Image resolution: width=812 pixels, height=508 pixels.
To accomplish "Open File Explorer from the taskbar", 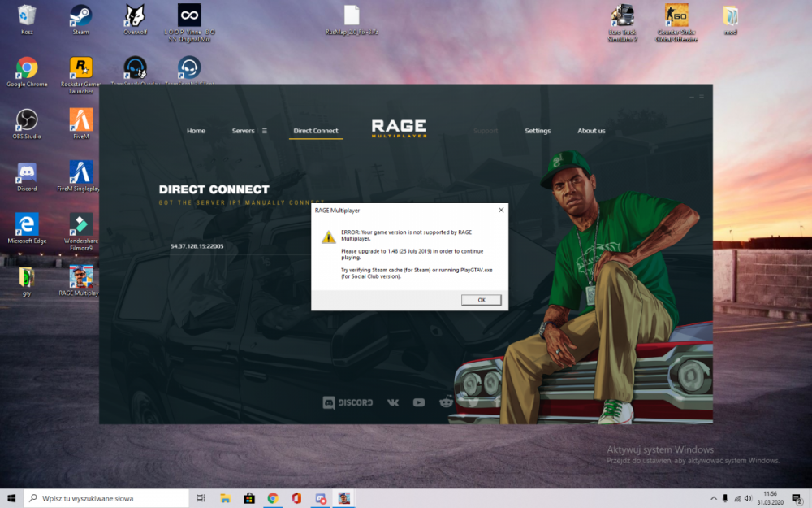I will (x=225, y=498).
